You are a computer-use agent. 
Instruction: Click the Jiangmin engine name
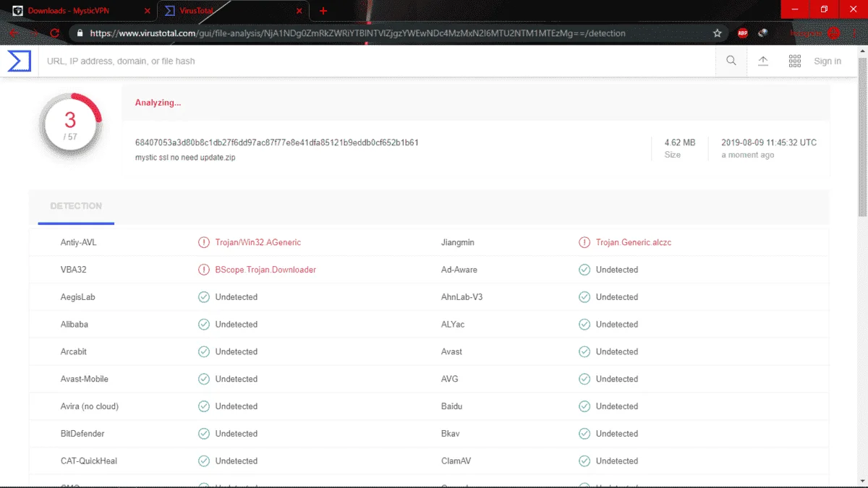(458, 242)
